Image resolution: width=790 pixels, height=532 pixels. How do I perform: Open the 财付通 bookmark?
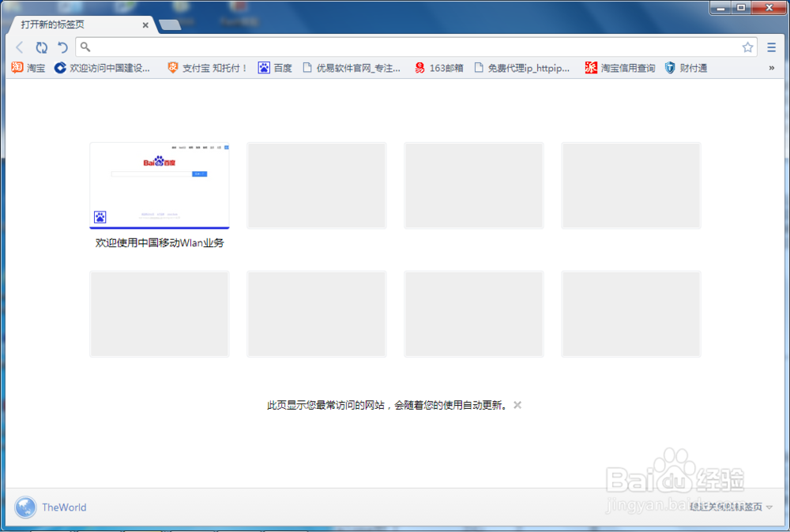point(686,67)
